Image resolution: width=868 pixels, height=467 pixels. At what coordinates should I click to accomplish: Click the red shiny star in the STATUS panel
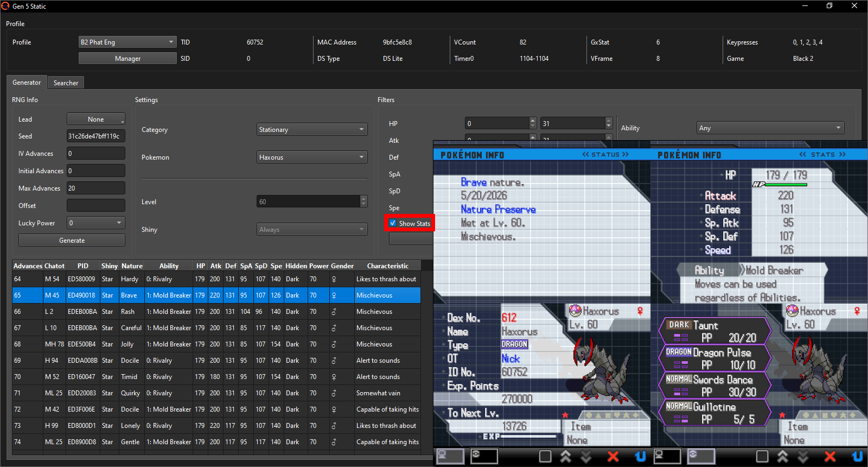(x=565, y=415)
